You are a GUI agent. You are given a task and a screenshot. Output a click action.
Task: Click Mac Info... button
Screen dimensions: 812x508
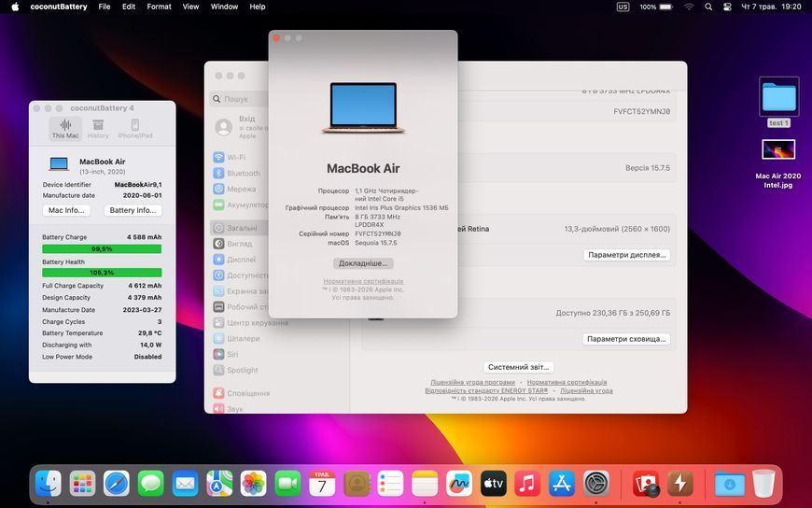point(66,210)
